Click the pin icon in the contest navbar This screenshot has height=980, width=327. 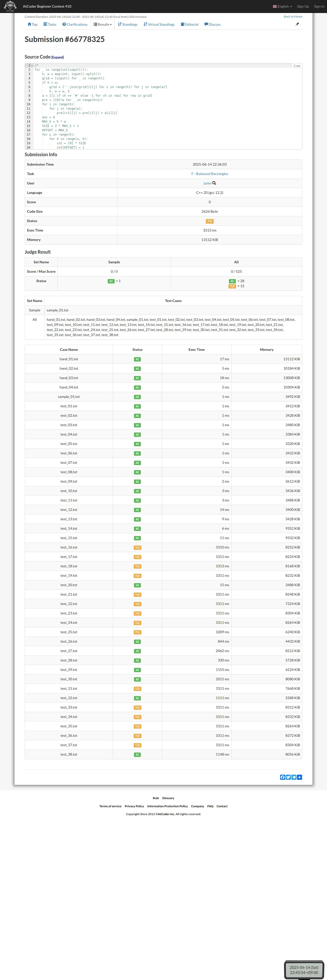tap(297, 24)
